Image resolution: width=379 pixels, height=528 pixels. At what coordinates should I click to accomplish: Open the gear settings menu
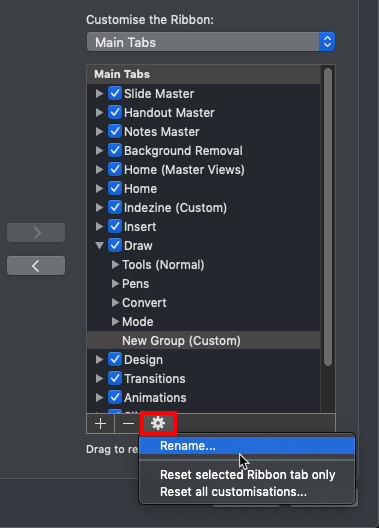point(158,423)
